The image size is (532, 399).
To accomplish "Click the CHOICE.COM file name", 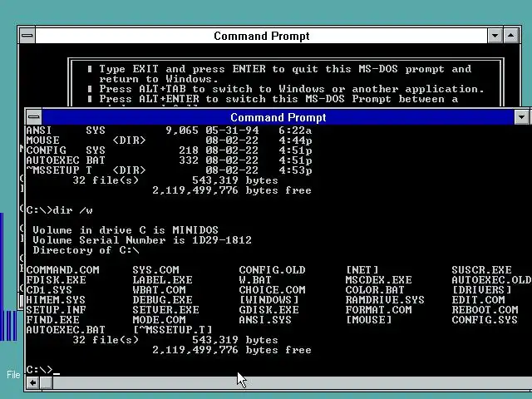I will [272, 290].
